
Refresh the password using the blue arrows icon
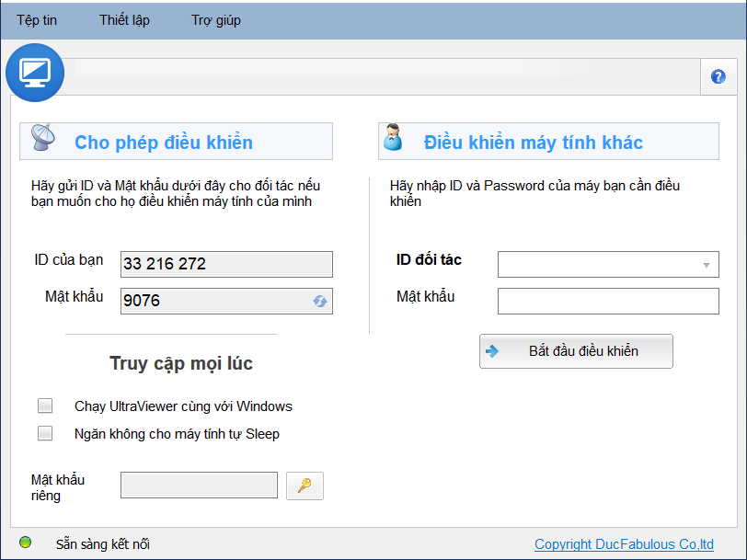point(319,301)
